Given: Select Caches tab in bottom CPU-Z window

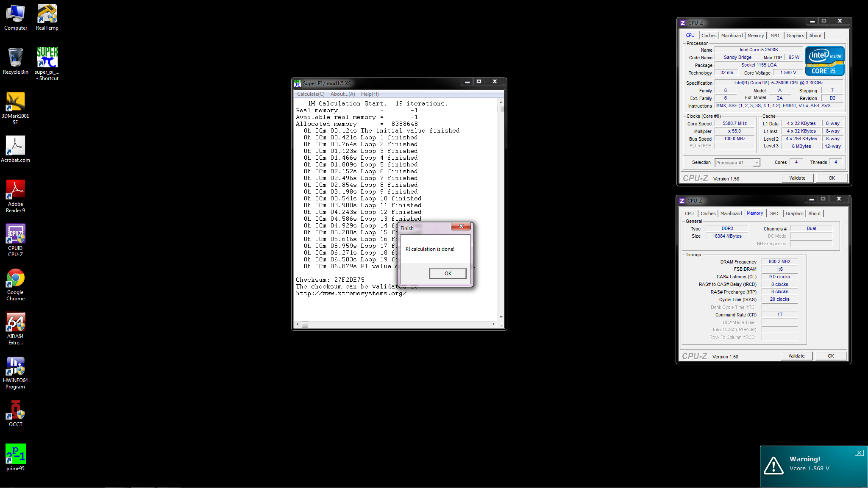Looking at the screenshot, I should click(708, 213).
